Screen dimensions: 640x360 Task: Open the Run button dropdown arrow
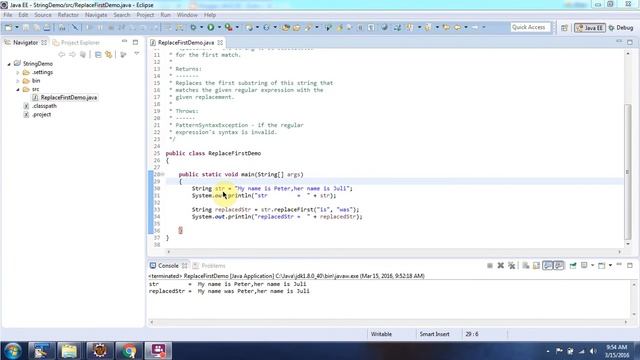click(219, 27)
